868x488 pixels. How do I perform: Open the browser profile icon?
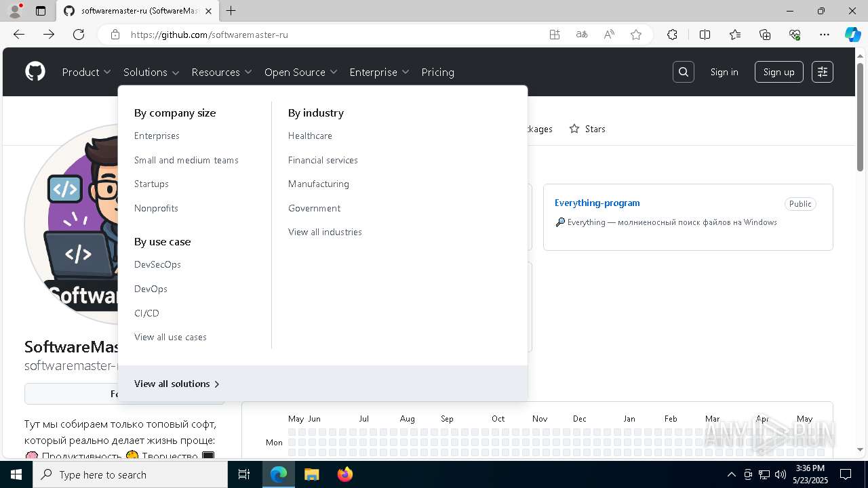pyautogui.click(x=15, y=11)
